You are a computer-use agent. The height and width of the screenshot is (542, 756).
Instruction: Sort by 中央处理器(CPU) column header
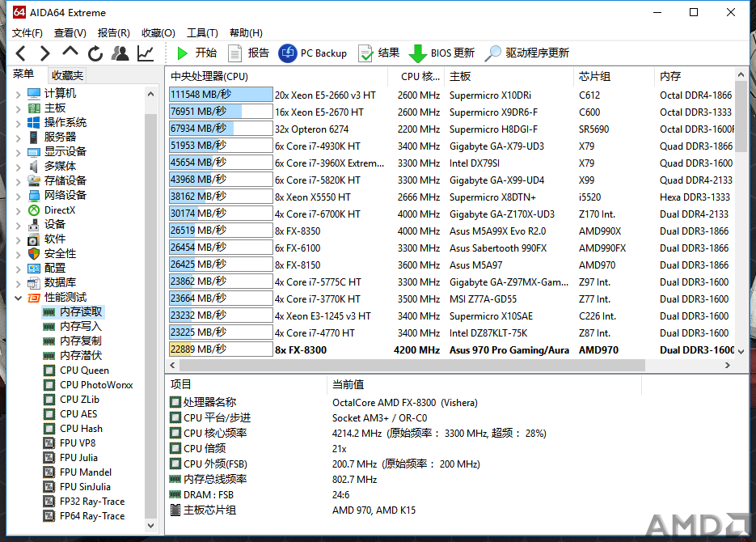point(277,76)
